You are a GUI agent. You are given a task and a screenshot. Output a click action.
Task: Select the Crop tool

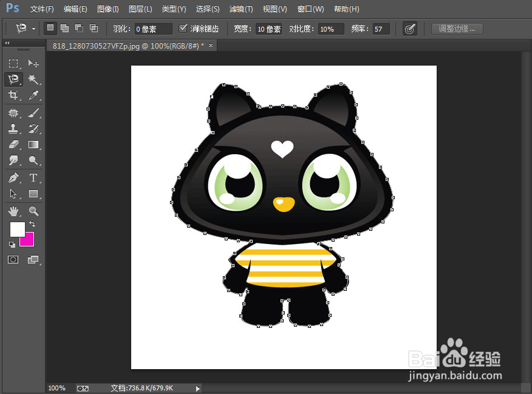[13, 95]
